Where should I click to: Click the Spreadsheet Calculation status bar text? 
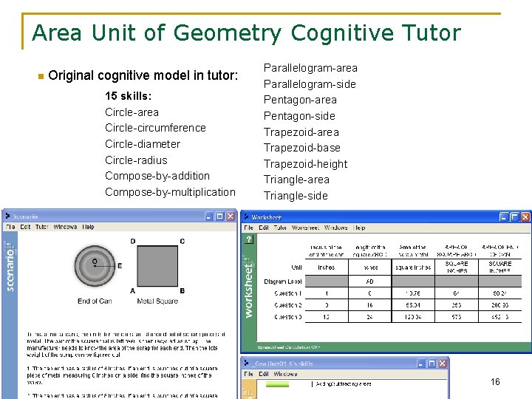click(289, 347)
